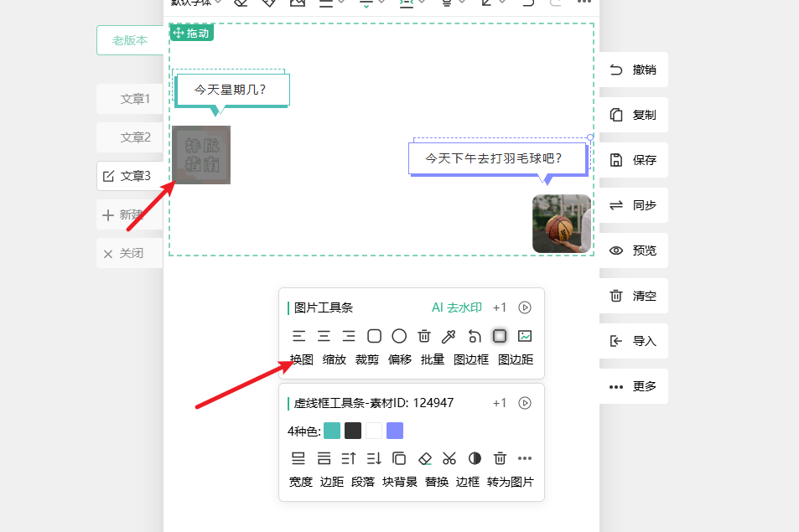
Task: Click the scissors cut icon in 虚线框工具条
Action: coord(449,458)
